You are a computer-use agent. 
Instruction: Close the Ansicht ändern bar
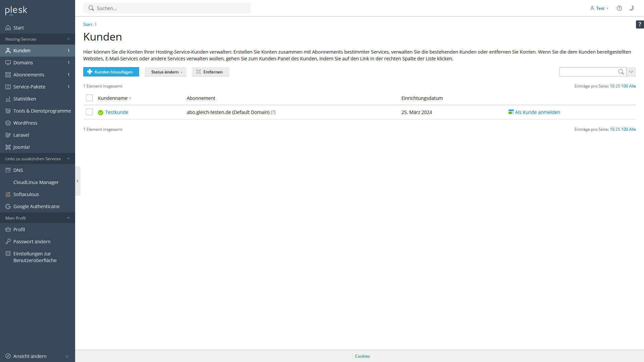tap(67, 356)
